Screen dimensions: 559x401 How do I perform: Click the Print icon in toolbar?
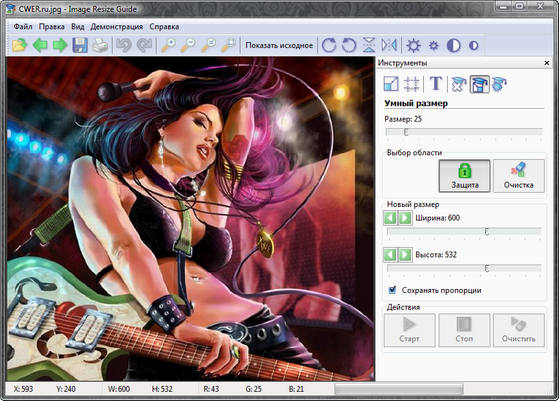100,45
